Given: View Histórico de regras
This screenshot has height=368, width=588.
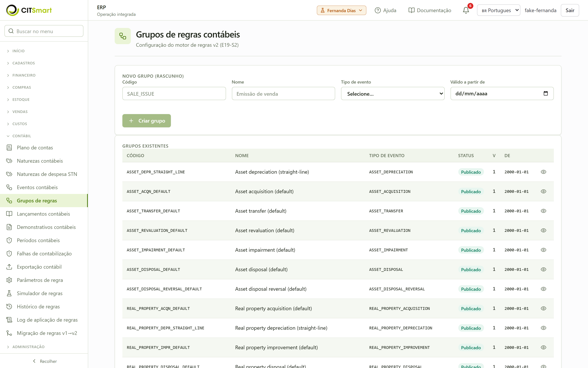Looking at the screenshot, I should (44, 306).
